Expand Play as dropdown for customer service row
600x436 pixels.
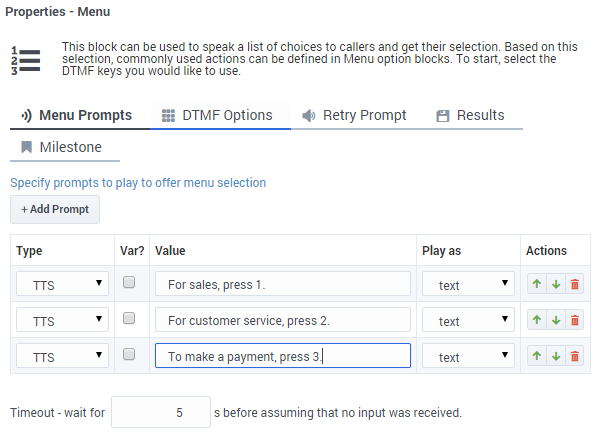coord(468,321)
